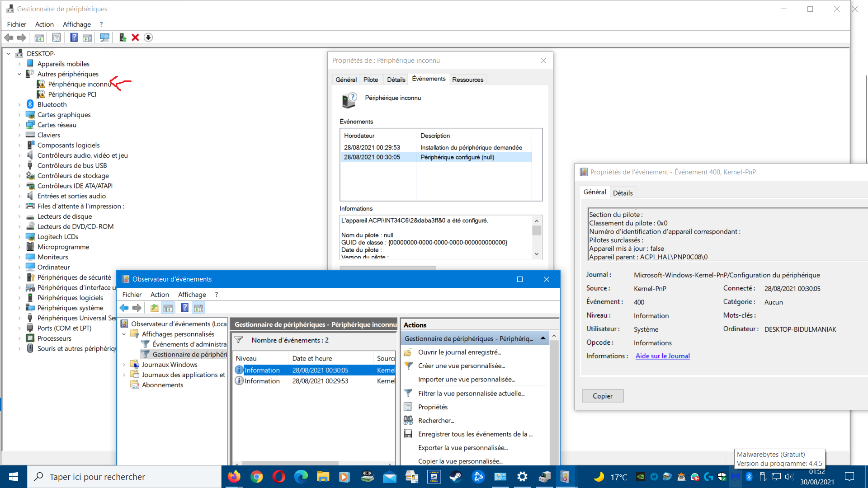Select event row dated 28/08/2021 00:29:53 in Observateur
Screen dimensions: 868x488
(x=315, y=381)
